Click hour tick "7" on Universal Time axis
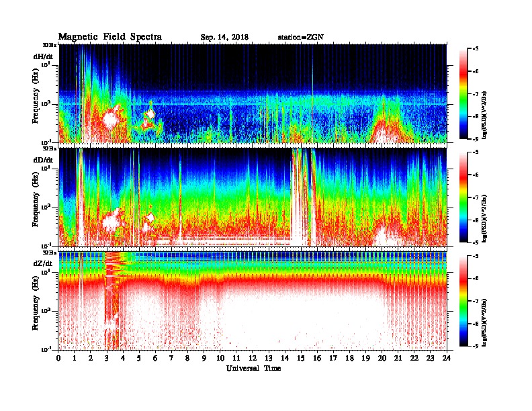 pyautogui.click(x=172, y=358)
